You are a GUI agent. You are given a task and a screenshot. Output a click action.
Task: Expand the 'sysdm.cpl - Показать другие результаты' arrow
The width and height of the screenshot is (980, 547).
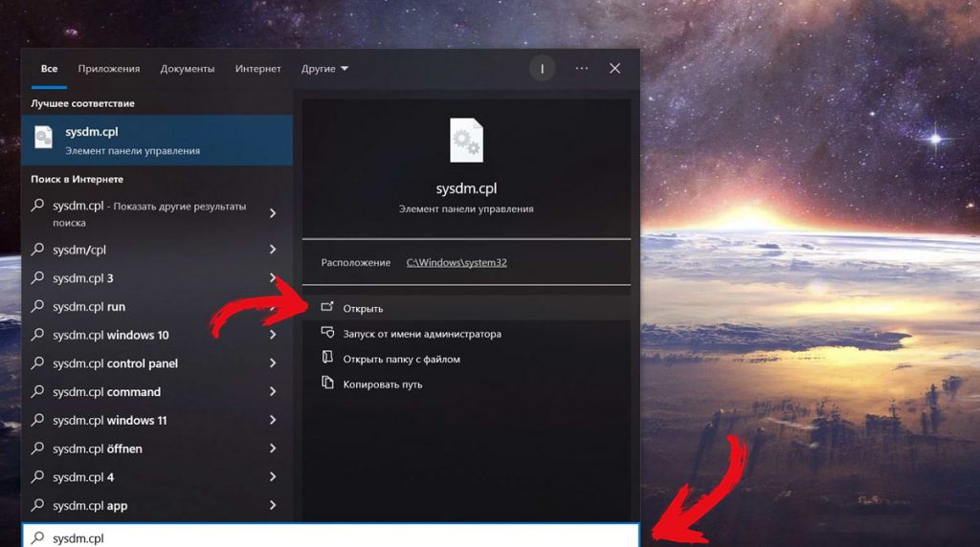coord(273,213)
